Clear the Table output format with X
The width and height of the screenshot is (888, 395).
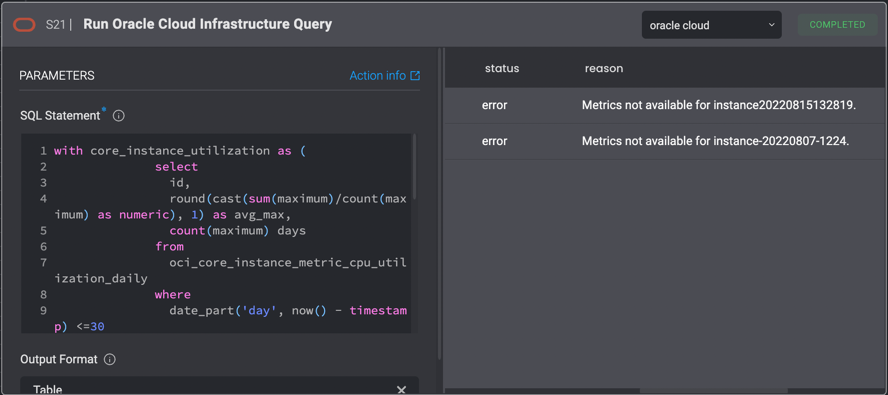pos(401,389)
